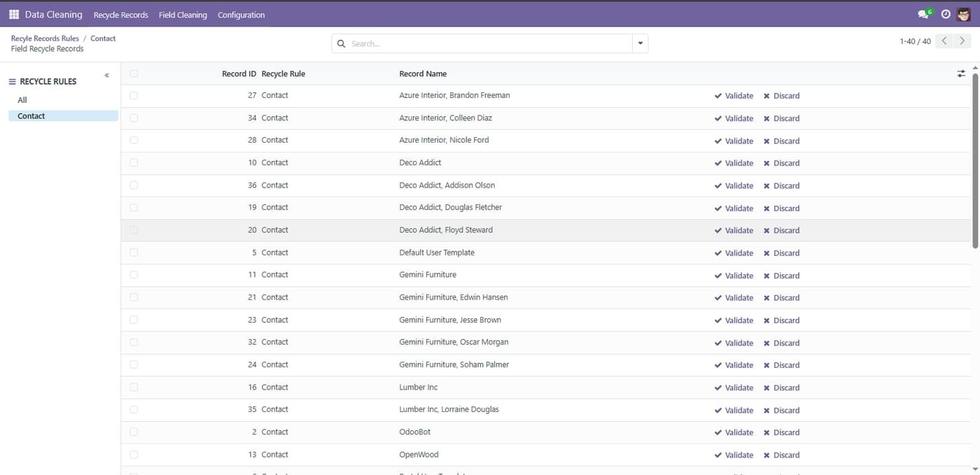Discard Gemini Furniture, Soham Palmer record

tap(781, 365)
